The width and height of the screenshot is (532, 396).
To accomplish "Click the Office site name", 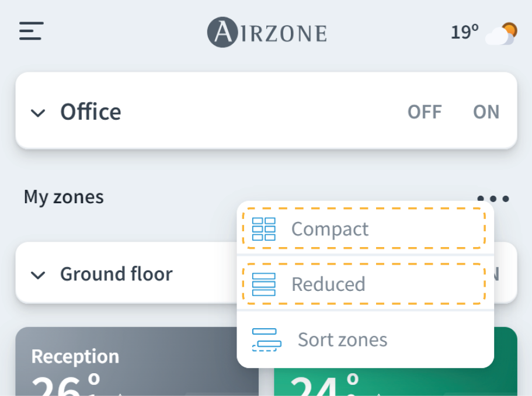I will [x=91, y=112].
